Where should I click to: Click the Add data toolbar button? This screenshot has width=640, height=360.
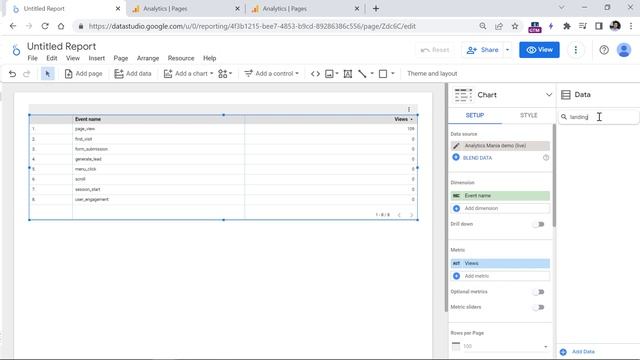(x=133, y=74)
